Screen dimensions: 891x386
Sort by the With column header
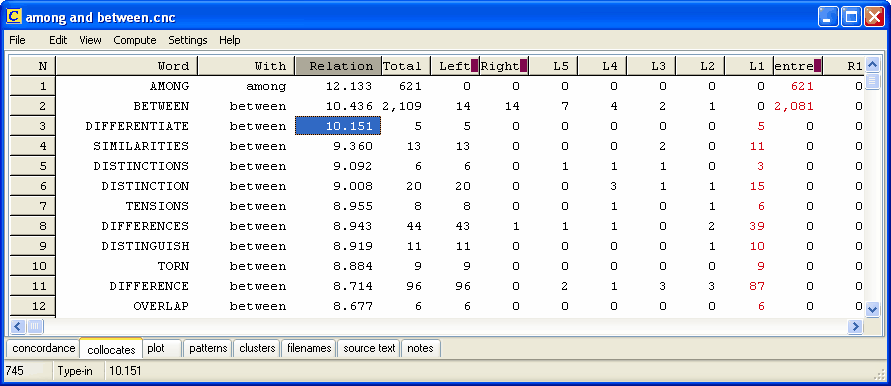coord(246,66)
